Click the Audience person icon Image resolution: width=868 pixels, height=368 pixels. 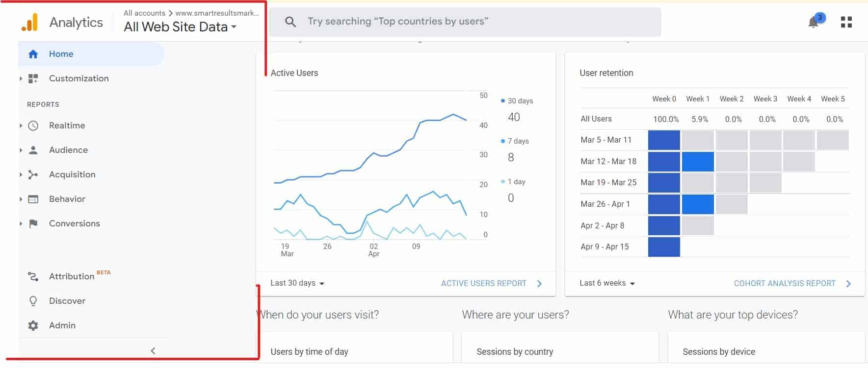pyautogui.click(x=33, y=150)
